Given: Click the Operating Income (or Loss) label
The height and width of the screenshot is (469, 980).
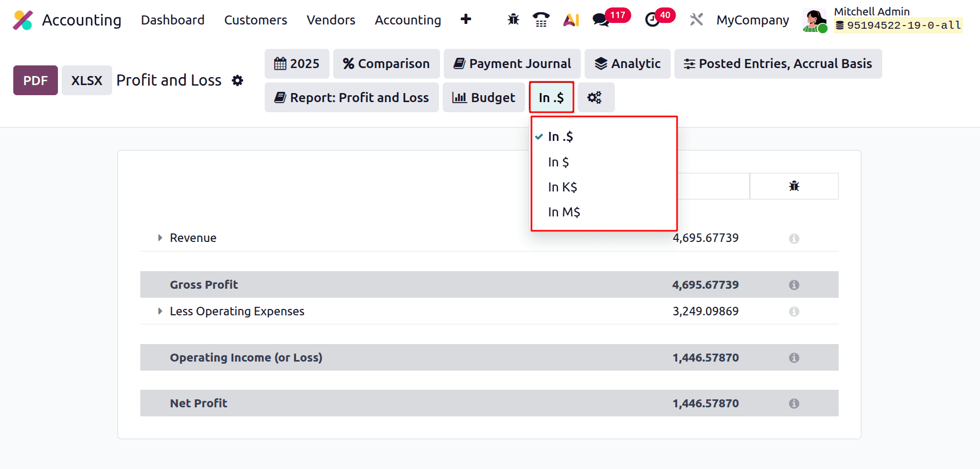Looking at the screenshot, I should coord(246,357).
